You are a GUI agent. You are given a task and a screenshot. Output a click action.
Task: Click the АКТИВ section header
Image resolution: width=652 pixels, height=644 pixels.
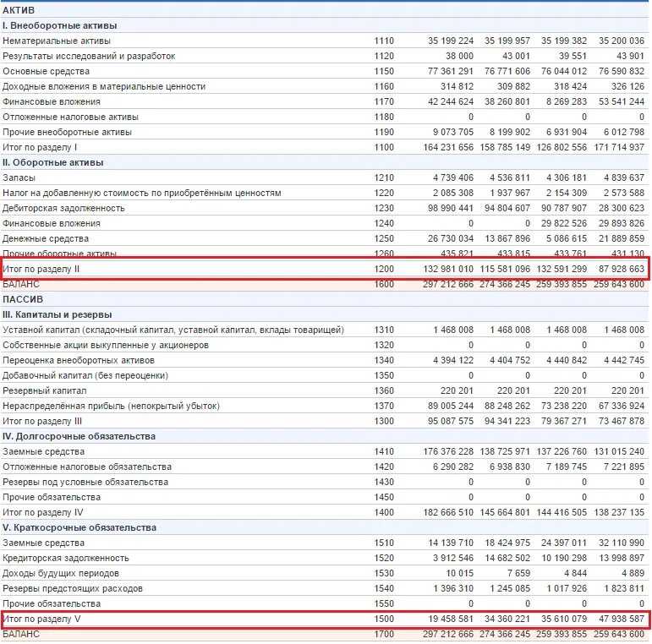pyautogui.click(x=19, y=10)
